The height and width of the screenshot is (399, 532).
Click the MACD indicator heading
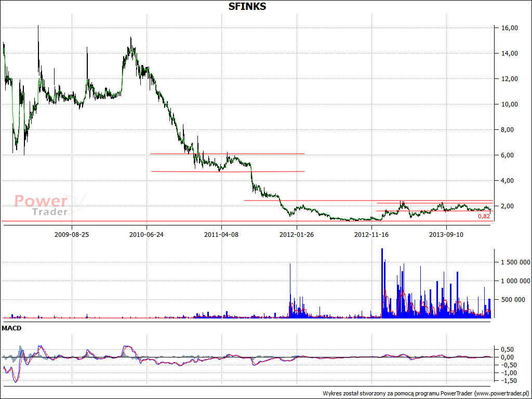(11, 328)
